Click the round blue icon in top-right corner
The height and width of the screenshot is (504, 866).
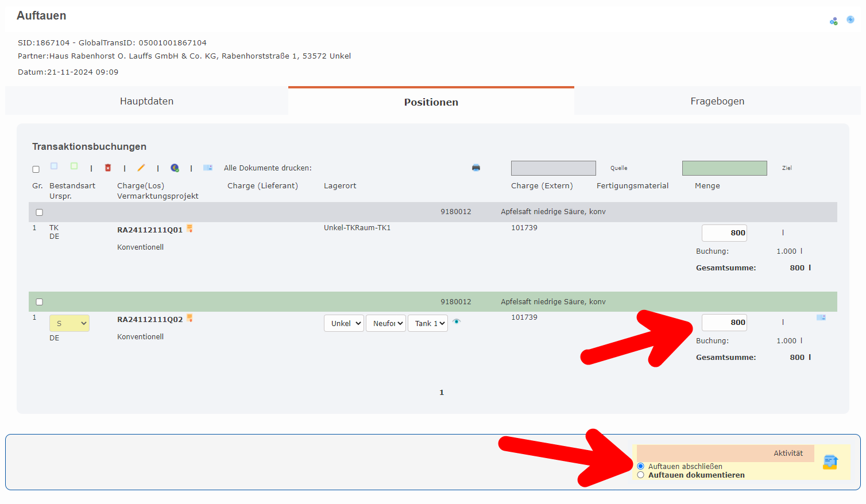click(850, 20)
